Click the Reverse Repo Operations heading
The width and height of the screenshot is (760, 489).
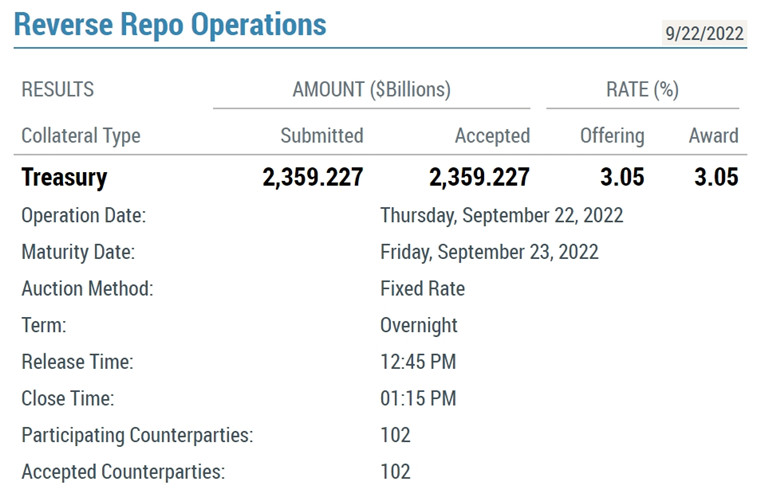coord(170,24)
